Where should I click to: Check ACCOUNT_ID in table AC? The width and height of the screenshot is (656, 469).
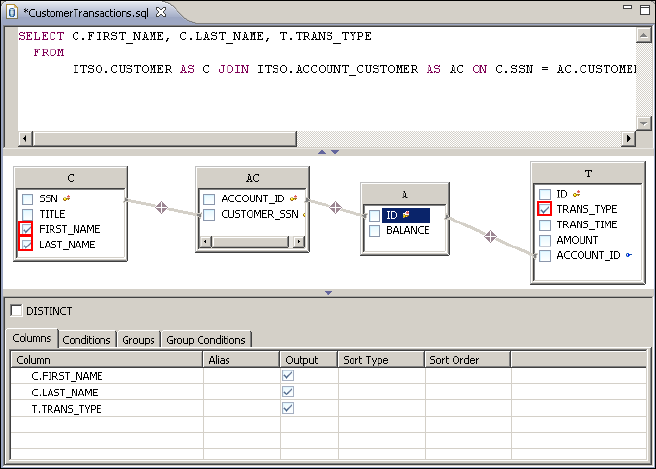point(209,199)
